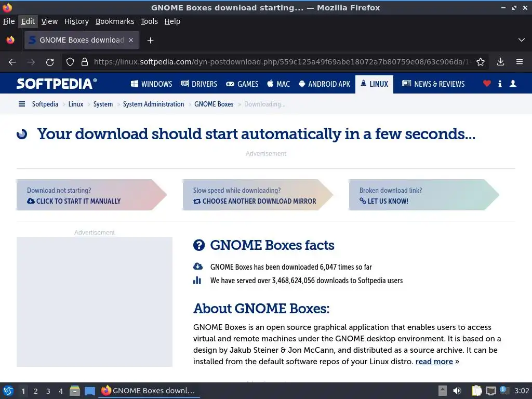Click the Softpedia info icon

500,84
